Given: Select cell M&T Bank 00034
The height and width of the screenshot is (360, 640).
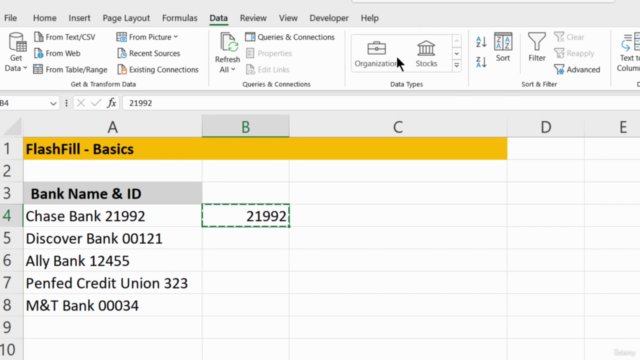Looking at the screenshot, I should click(x=113, y=305).
